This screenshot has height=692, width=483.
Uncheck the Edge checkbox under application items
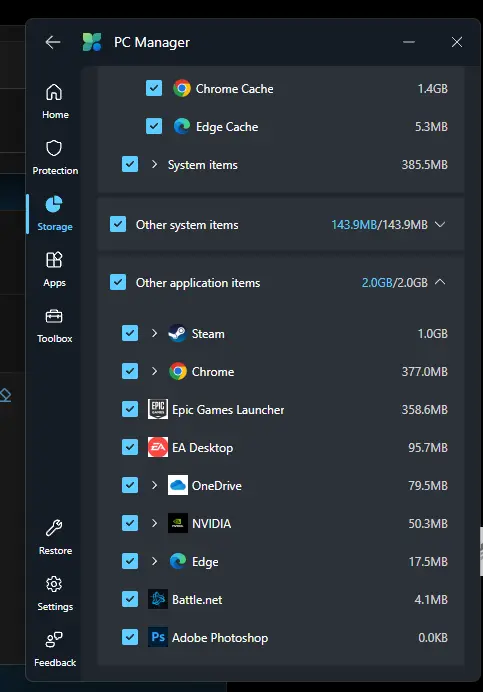point(130,561)
